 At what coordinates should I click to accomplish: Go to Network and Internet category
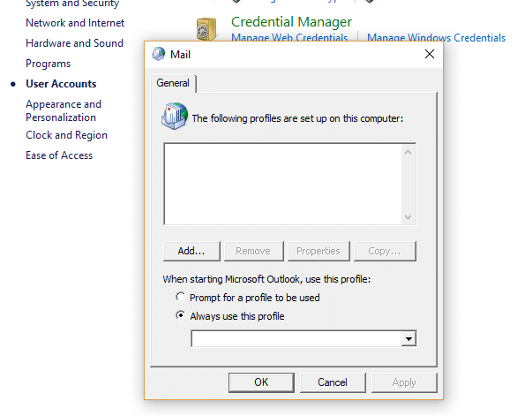(x=75, y=23)
